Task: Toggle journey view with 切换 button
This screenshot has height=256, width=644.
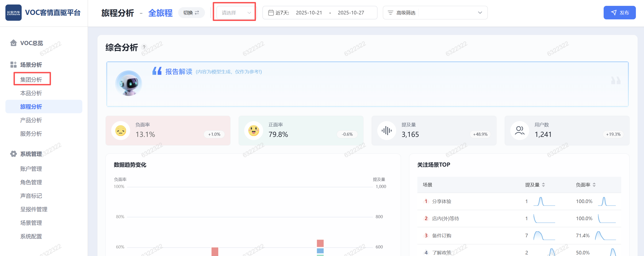Action: (191, 13)
